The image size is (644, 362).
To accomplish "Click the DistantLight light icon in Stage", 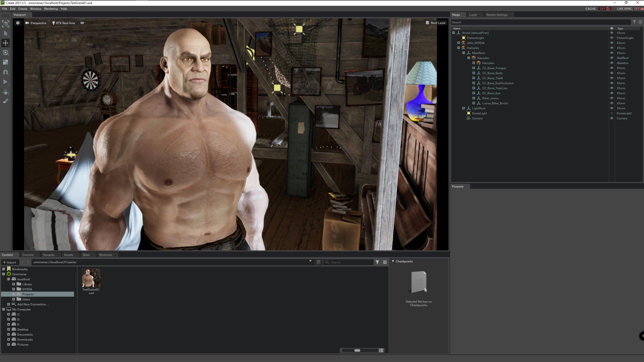I will pyautogui.click(x=464, y=38).
